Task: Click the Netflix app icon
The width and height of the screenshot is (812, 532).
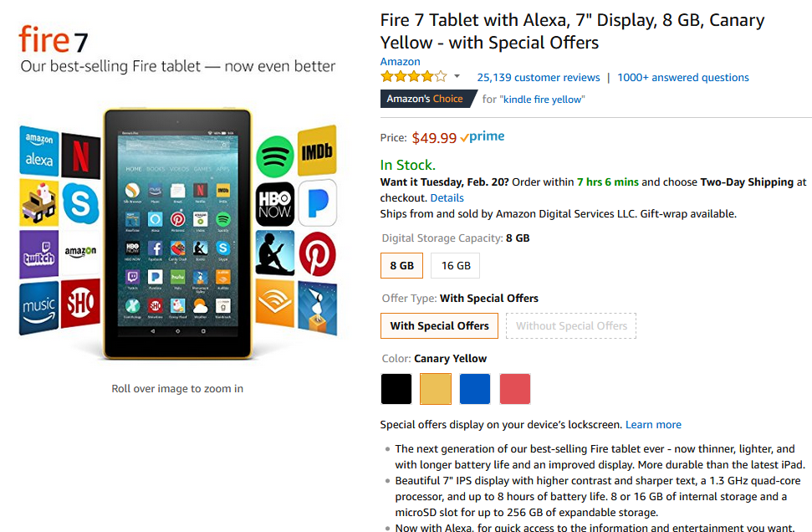Action: coord(81,154)
